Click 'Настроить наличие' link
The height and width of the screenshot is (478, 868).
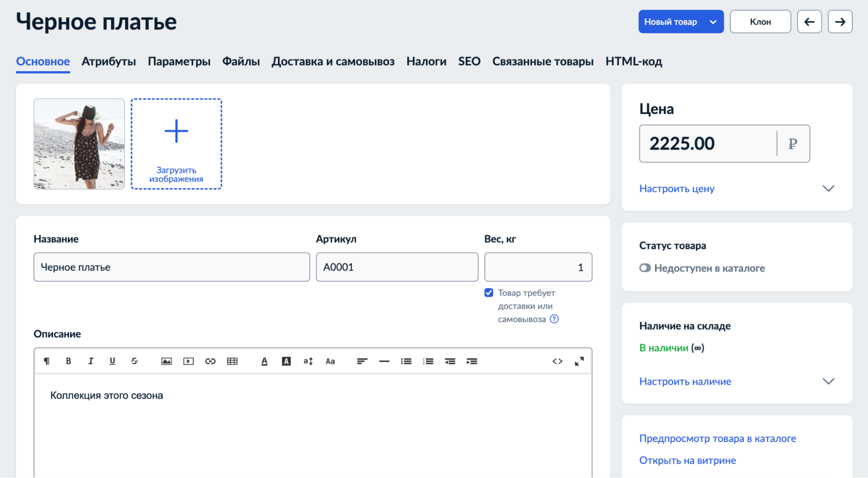pyautogui.click(x=685, y=381)
